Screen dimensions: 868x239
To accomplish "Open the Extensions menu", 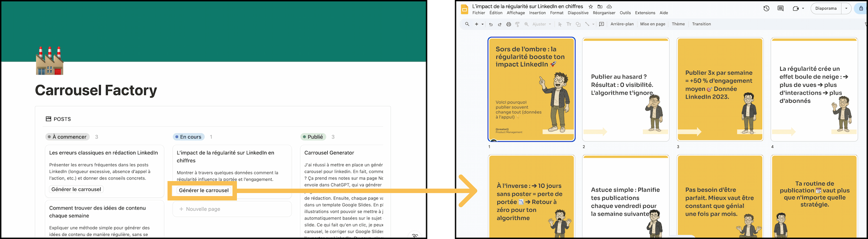I will tap(645, 13).
